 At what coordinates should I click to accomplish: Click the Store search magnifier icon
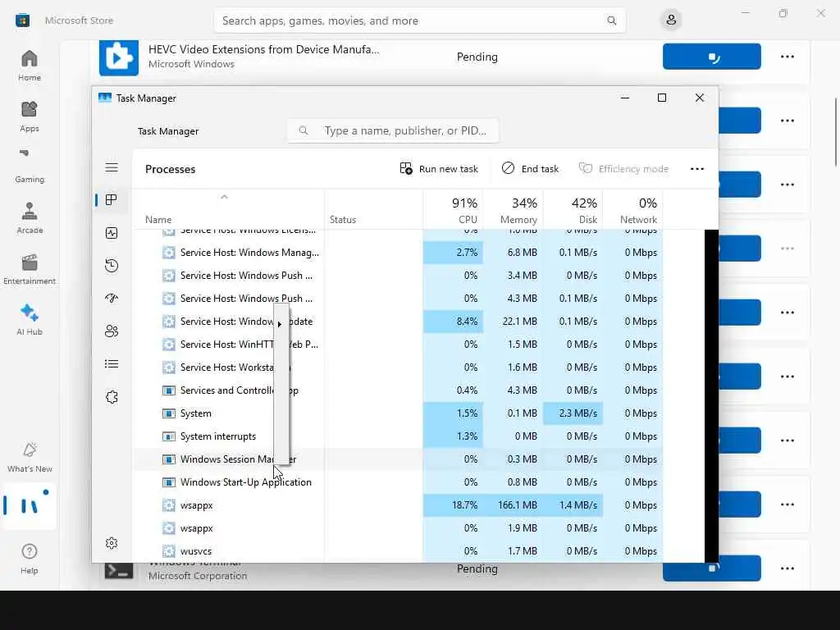pos(611,21)
